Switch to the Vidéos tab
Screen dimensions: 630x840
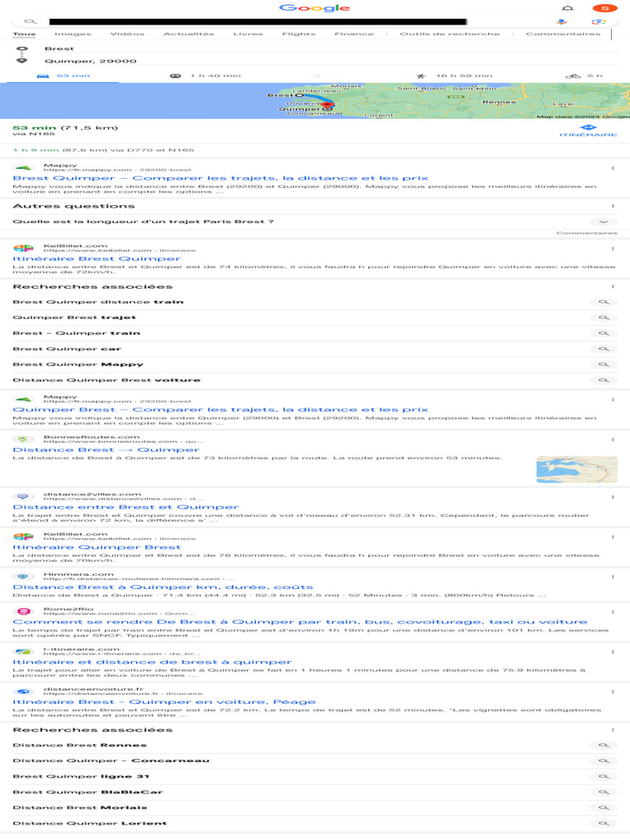(127, 34)
